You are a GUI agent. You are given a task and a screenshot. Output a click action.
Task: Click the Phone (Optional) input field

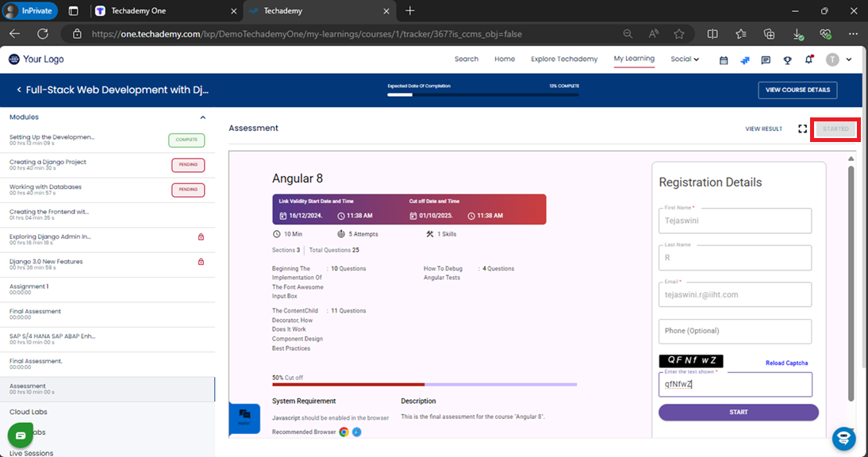(735, 331)
